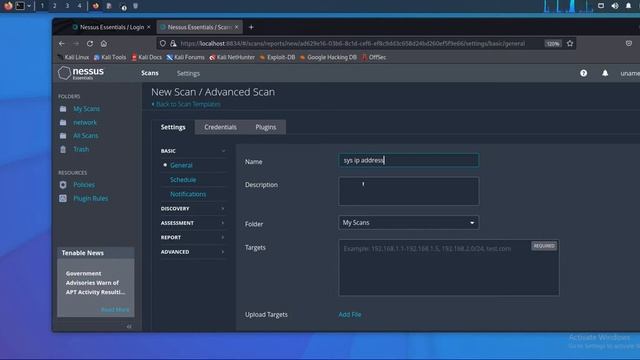The image size is (640, 360).
Task: Select General under Basic settings
Action: point(181,165)
